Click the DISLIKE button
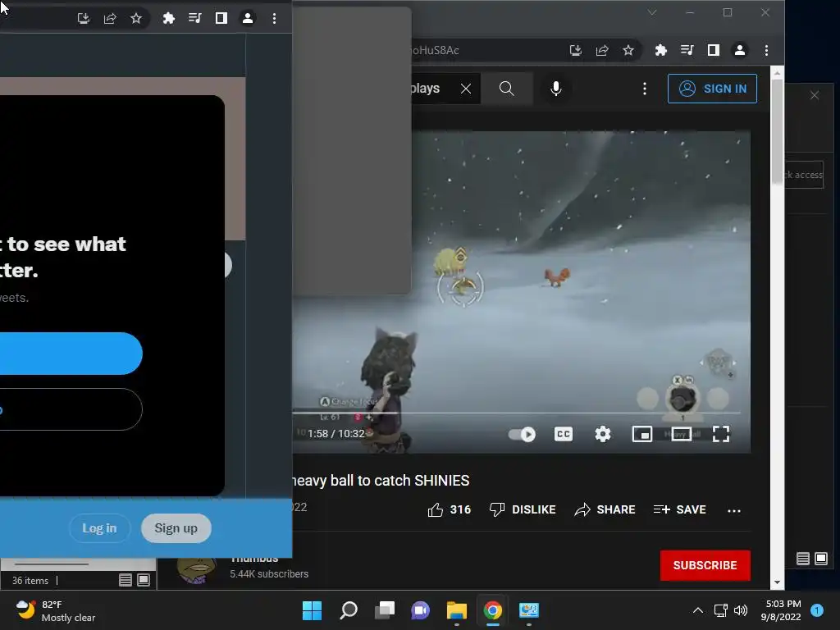This screenshot has height=630, width=840. [x=523, y=509]
